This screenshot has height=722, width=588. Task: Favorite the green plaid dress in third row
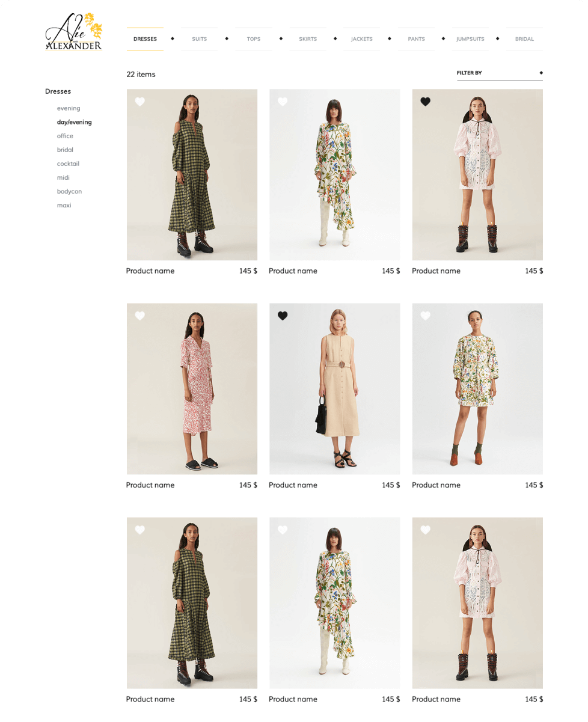140,530
